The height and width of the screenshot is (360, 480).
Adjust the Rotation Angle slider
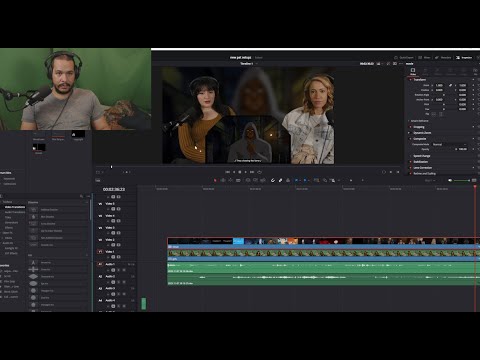tap(444, 95)
